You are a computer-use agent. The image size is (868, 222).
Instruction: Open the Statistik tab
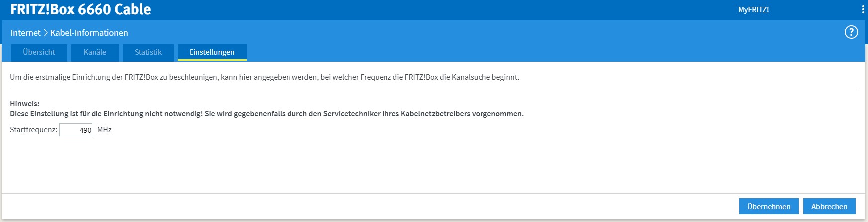point(148,52)
